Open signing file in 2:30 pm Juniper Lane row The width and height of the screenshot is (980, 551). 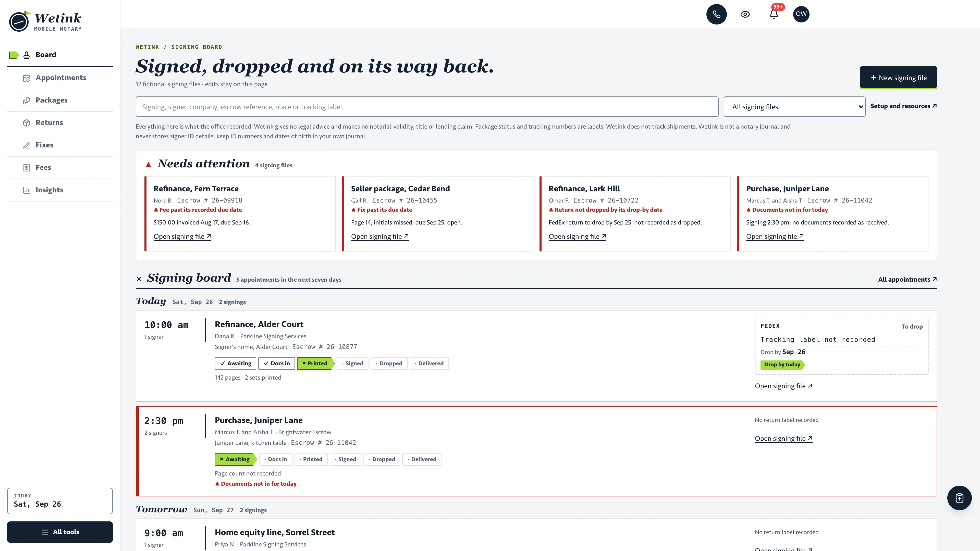pyautogui.click(x=783, y=439)
